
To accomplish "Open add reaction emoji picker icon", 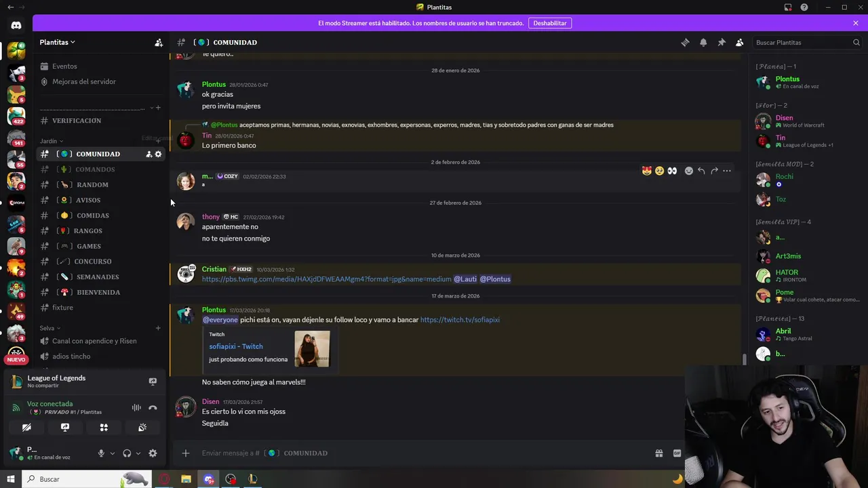I will [x=689, y=171].
